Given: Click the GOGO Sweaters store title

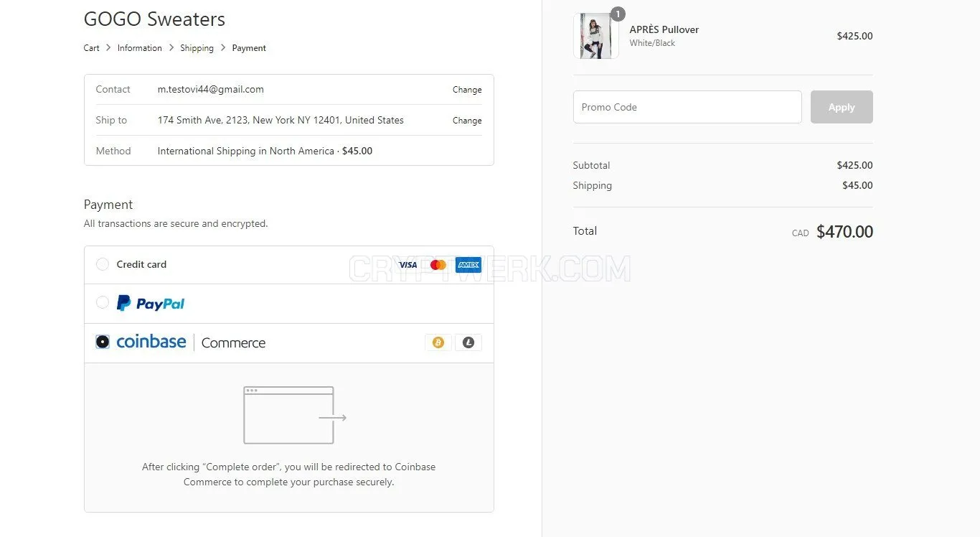Looking at the screenshot, I should tap(154, 19).
